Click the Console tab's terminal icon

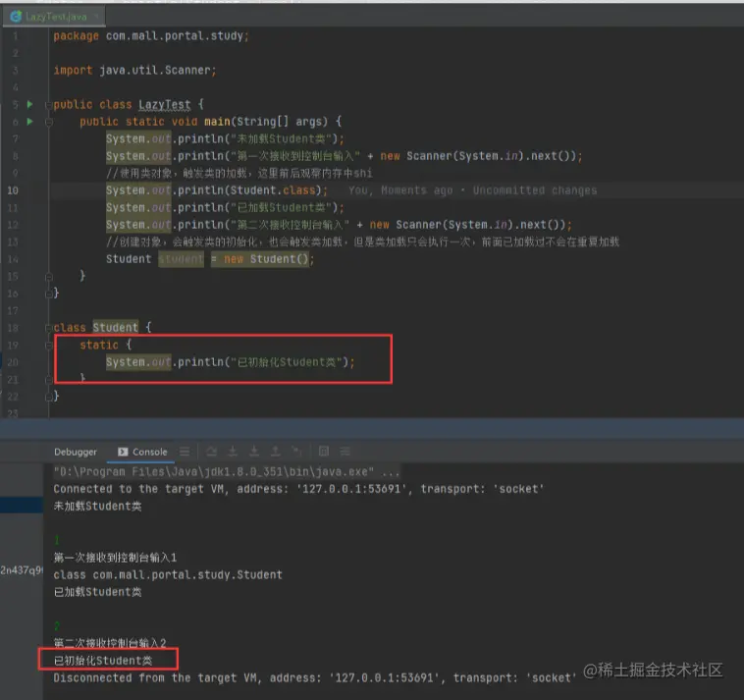point(123,452)
